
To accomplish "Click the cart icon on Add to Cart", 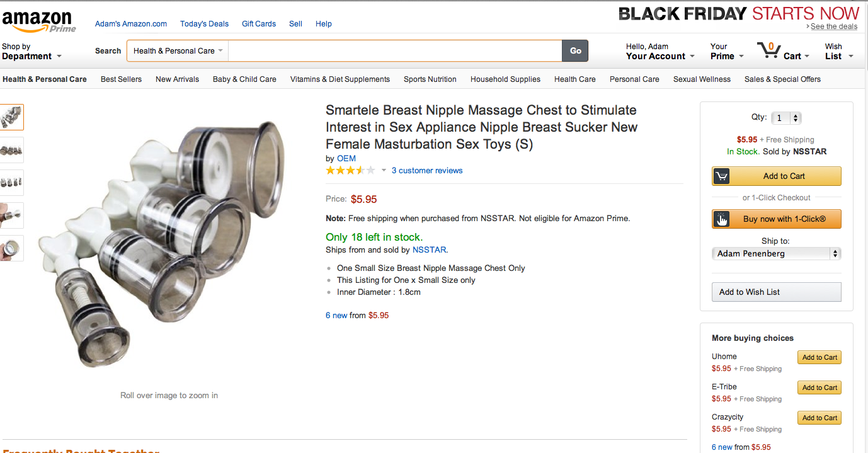I will 722,176.
